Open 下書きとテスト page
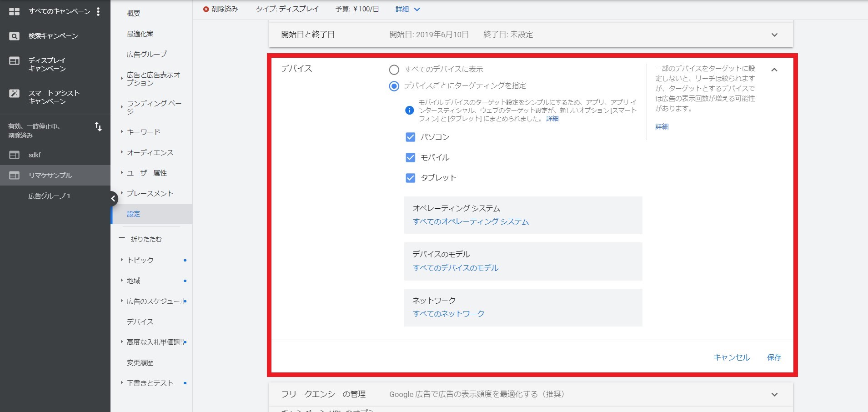The width and height of the screenshot is (868, 412). (150, 383)
